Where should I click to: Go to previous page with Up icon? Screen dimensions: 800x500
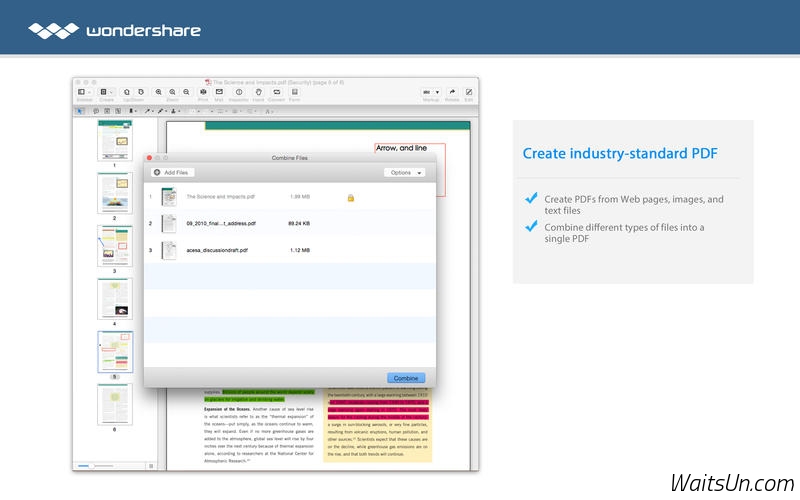[127, 92]
